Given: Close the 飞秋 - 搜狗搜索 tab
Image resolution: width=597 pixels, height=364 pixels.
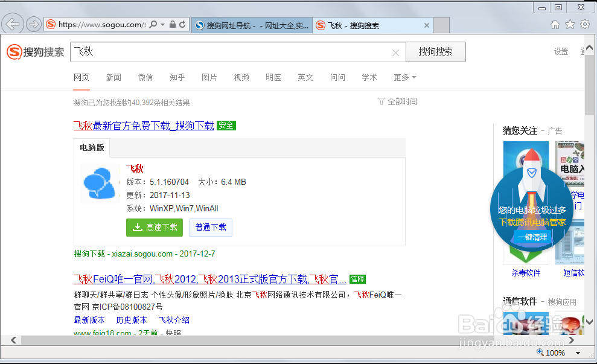Looking at the screenshot, I should click(x=427, y=25).
